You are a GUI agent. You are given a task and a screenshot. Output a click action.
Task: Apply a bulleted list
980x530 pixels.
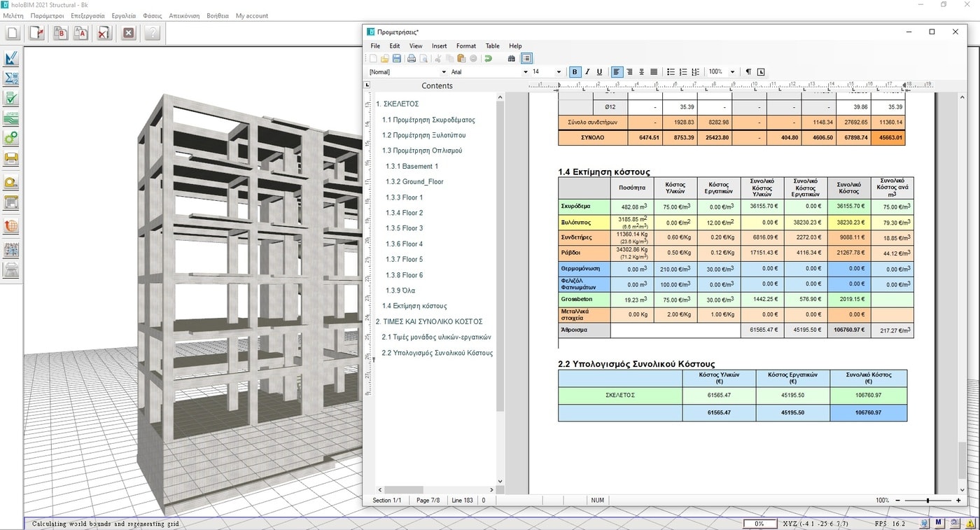point(671,71)
